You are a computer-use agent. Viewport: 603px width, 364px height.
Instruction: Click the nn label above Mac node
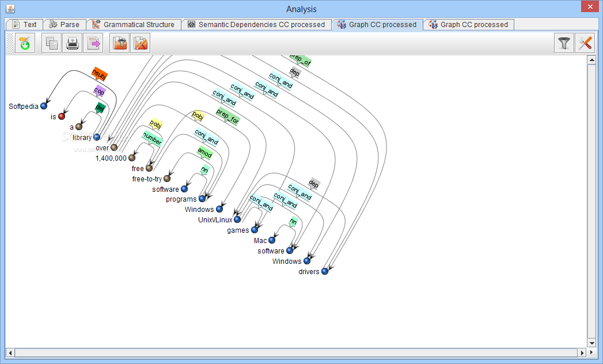293,222
